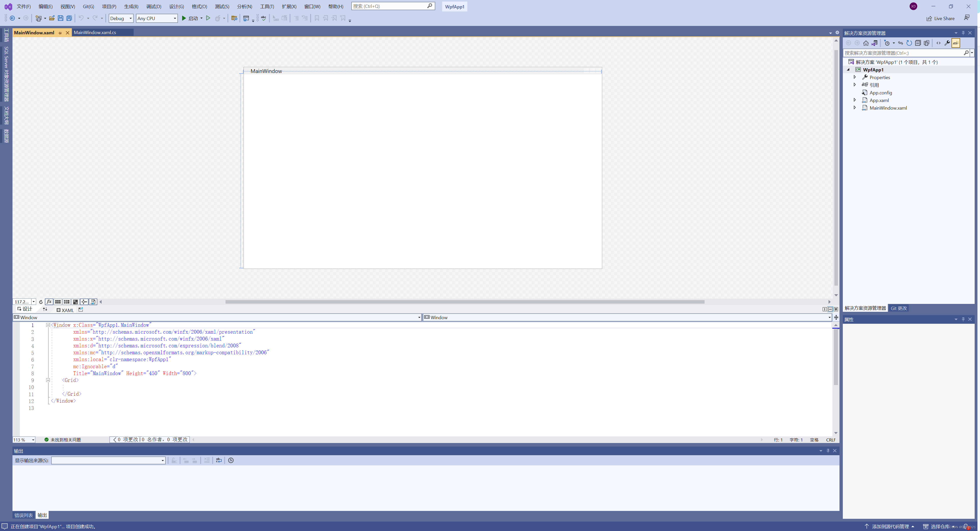Click the swap panes arrows icon

coord(45,309)
